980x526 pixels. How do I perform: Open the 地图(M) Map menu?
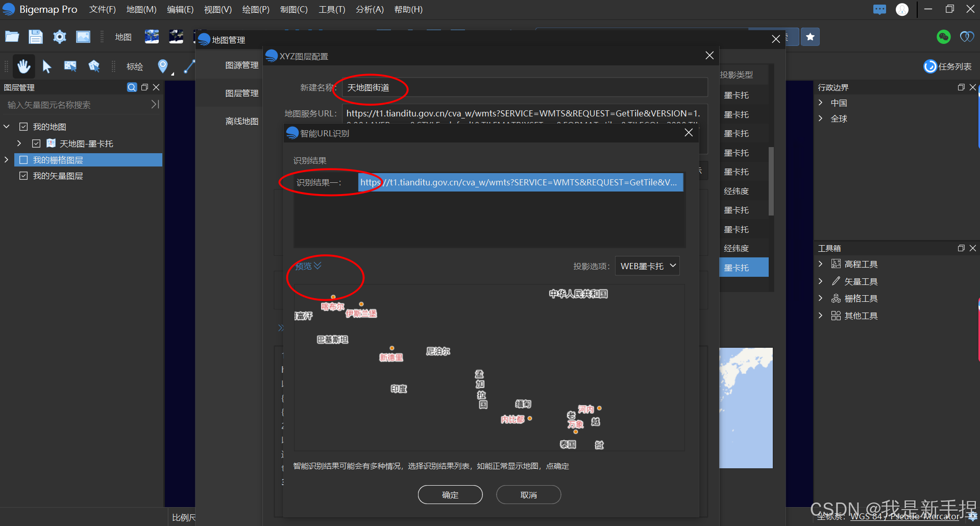coord(141,9)
